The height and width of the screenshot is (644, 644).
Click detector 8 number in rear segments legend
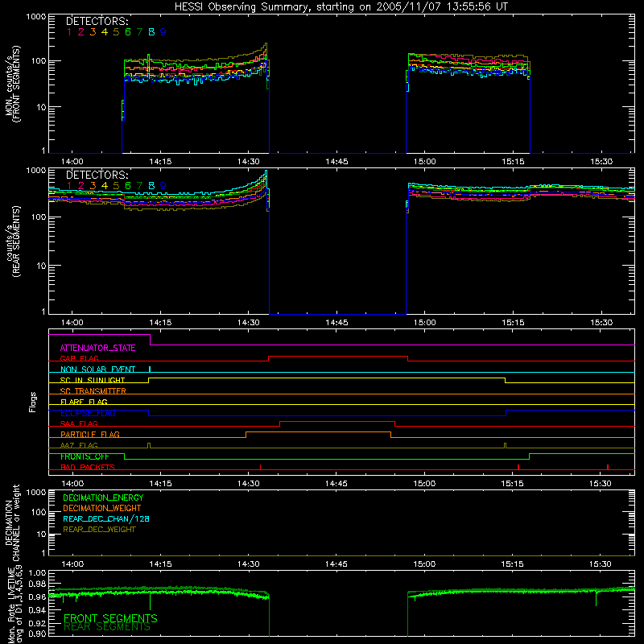coord(151,186)
